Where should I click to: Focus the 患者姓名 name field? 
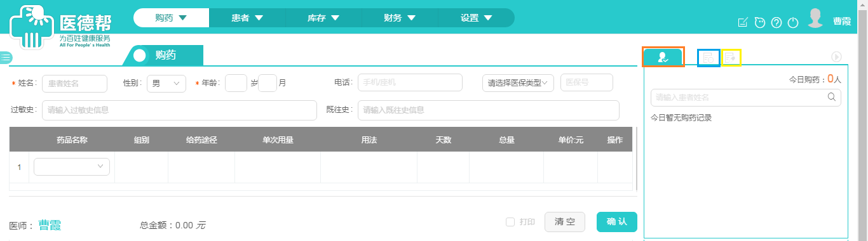74,83
